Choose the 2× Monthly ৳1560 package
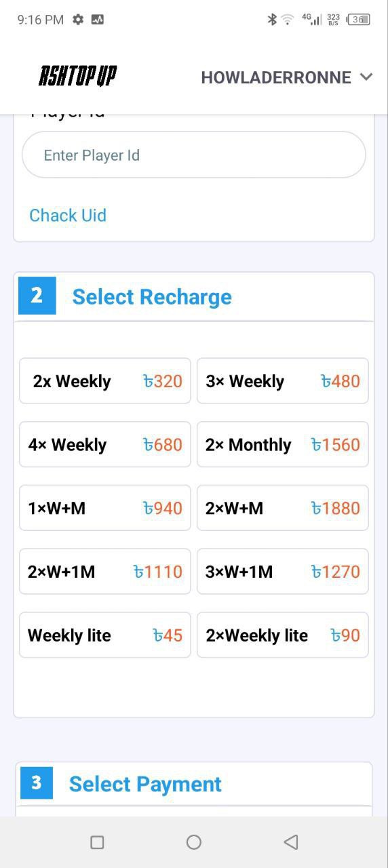The width and height of the screenshot is (388, 868). (283, 445)
